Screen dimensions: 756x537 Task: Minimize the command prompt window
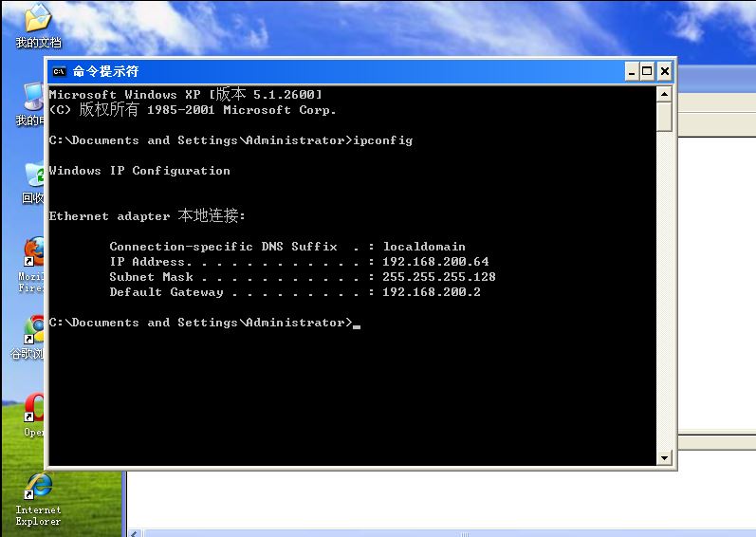(632, 72)
